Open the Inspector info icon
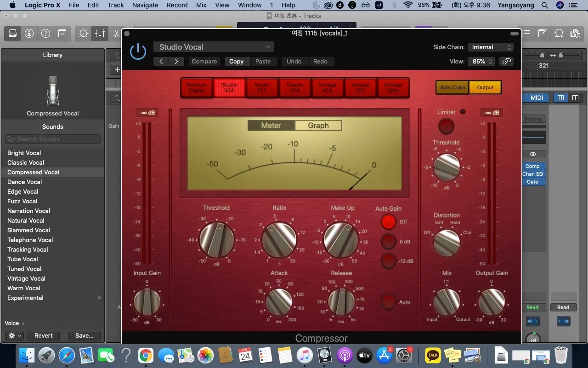588x368 pixels. coord(29,34)
